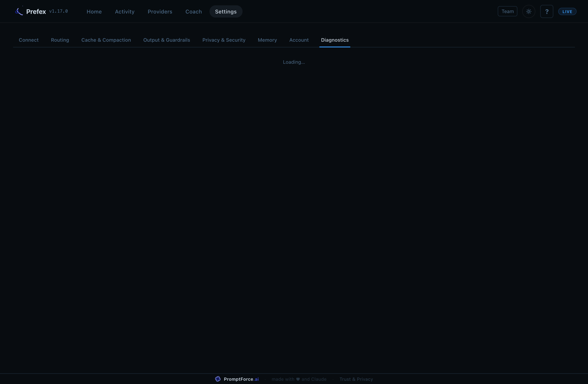The image size is (588, 384).
Task: Click the LIVE status badge
Action: point(567,12)
